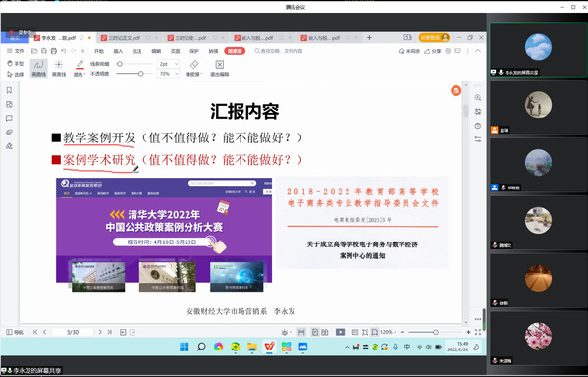The width and height of the screenshot is (588, 377).
Task: Open the 颜色 pen color picker
Action: pos(80,69)
